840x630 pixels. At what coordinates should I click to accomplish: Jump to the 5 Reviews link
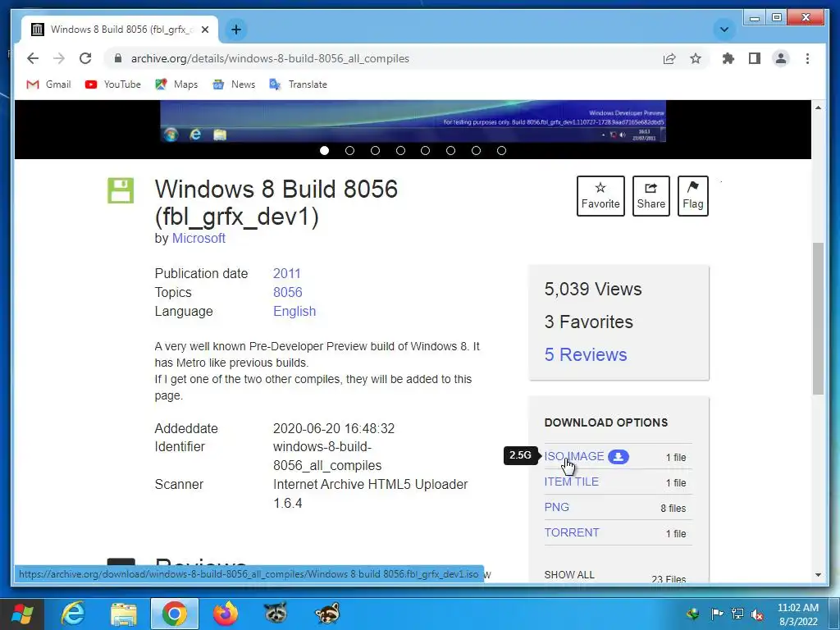(586, 354)
